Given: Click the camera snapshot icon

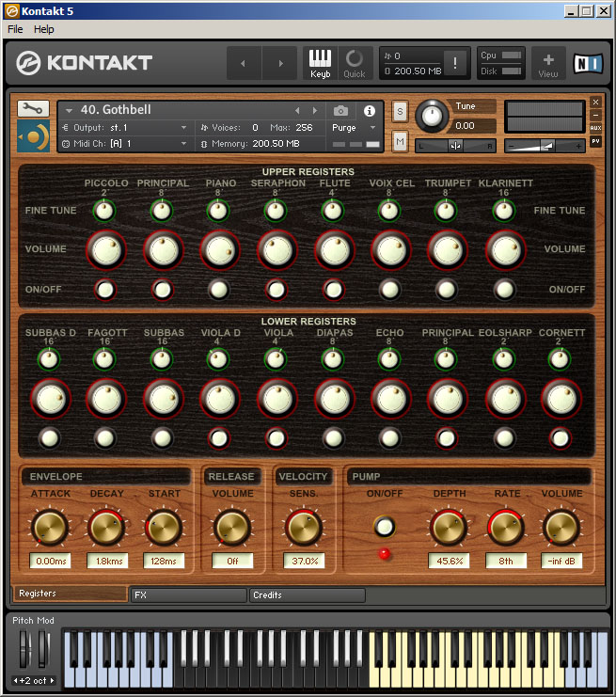Looking at the screenshot, I should (x=340, y=111).
